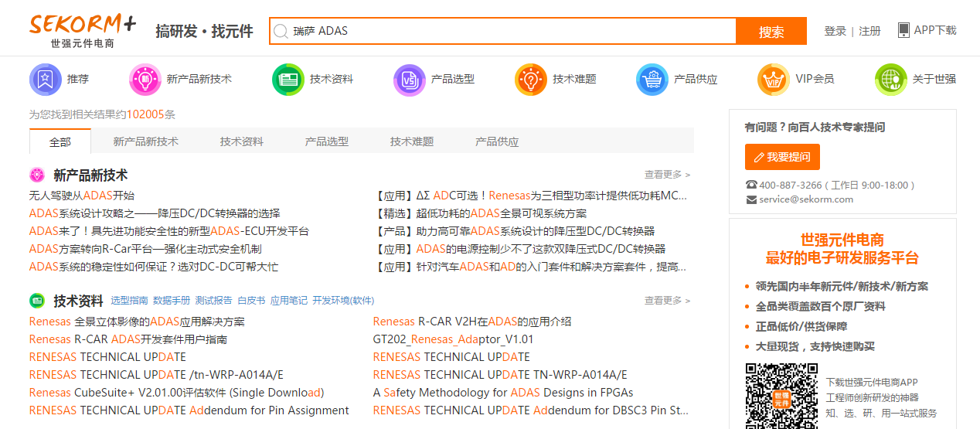
Task: Click the phone icon beside APP下载
Action: (903, 30)
